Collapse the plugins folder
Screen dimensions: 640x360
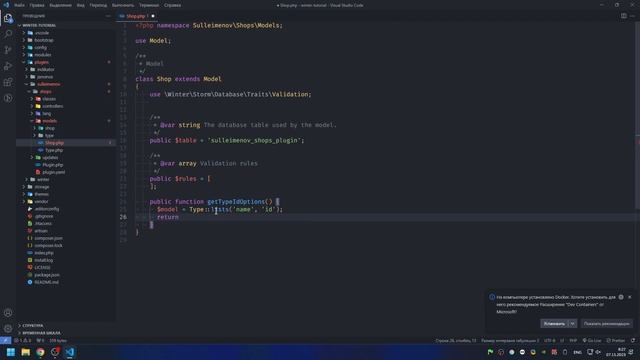point(41,62)
